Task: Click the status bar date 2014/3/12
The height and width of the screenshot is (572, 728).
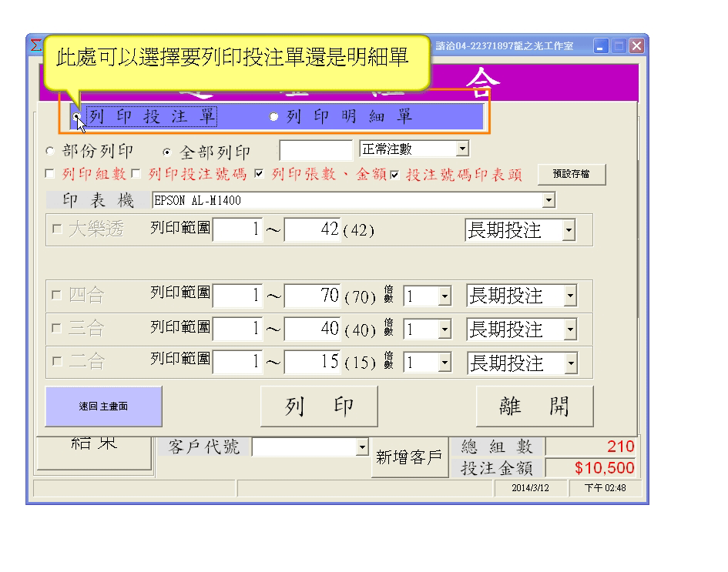Action: click(530, 488)
